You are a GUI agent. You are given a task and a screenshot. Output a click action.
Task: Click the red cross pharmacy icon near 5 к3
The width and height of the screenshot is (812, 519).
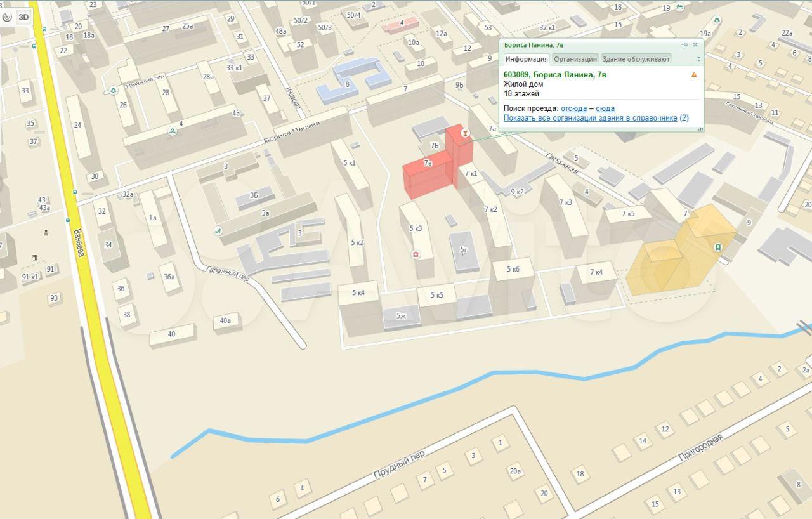pyautogui.click(x=416, y=254)
